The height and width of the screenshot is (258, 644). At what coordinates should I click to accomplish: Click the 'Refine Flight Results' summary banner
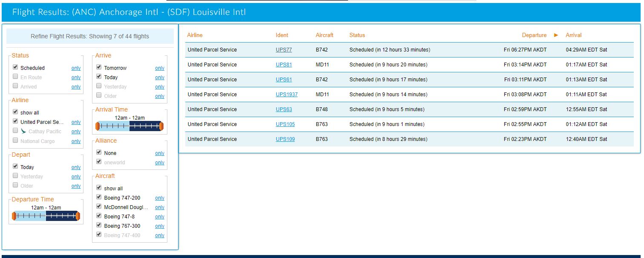pos(90,36)
